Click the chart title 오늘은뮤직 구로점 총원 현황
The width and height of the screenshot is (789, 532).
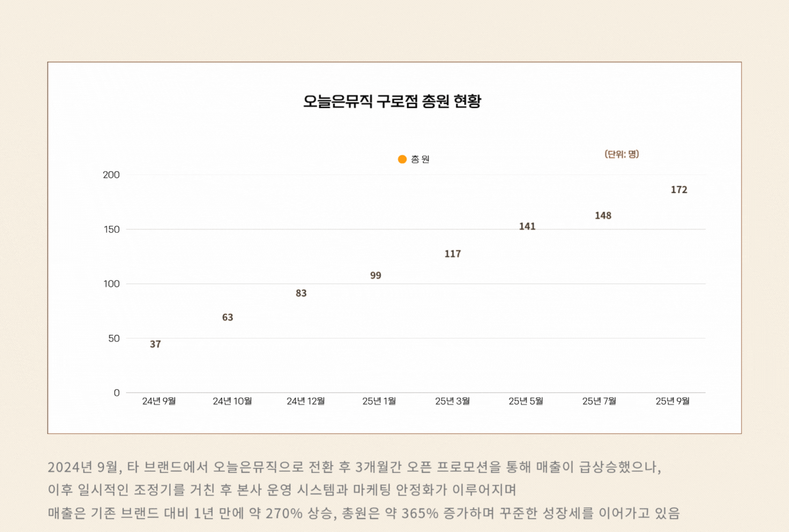coord(392,102)
